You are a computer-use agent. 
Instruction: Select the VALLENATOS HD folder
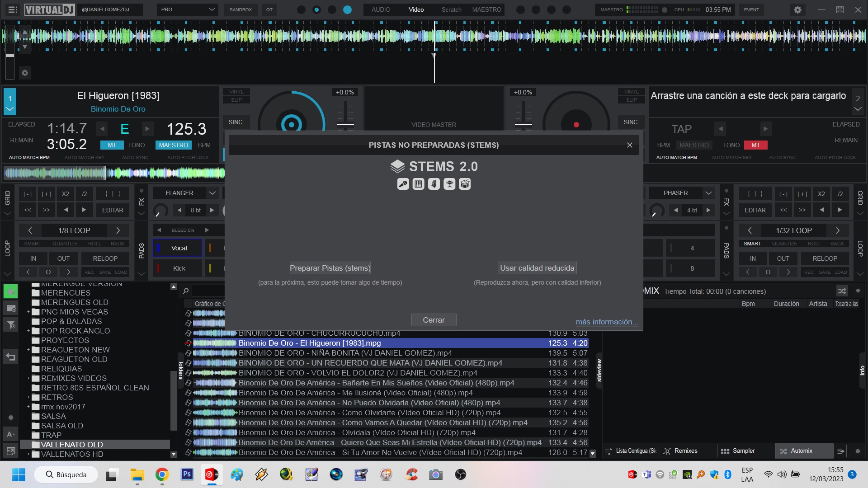click(72, 454)
